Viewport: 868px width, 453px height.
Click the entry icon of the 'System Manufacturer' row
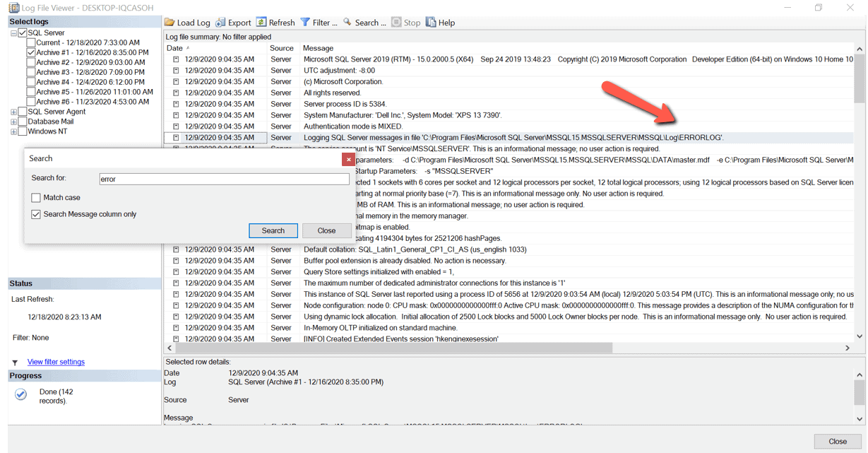click(x=177, y=115)
